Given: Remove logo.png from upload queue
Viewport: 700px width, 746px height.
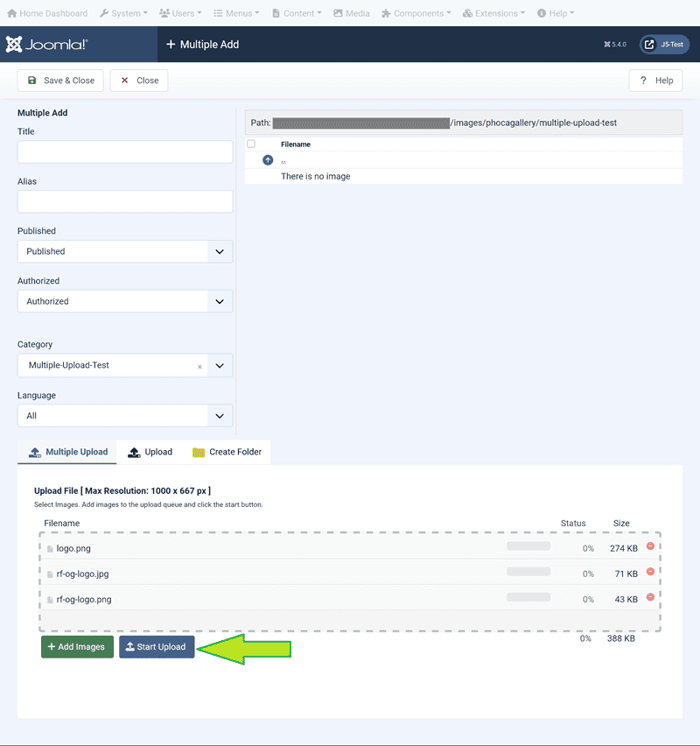Looking at the screenshot, I should point(650,546).
